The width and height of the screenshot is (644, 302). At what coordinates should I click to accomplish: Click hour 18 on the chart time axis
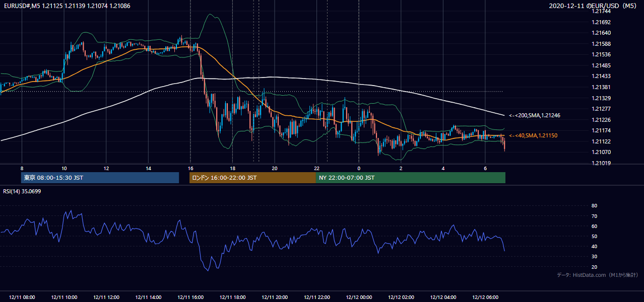[232, 168]
